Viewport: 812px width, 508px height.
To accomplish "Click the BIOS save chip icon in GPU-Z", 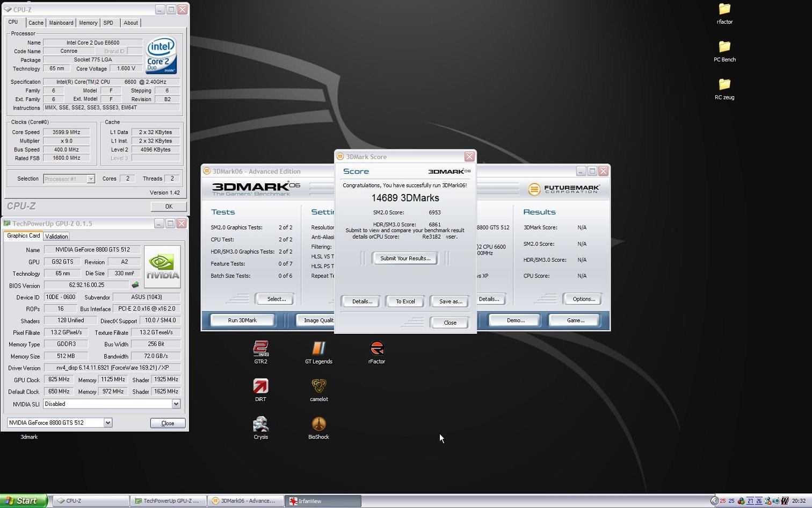I will (x=135, y=285).
